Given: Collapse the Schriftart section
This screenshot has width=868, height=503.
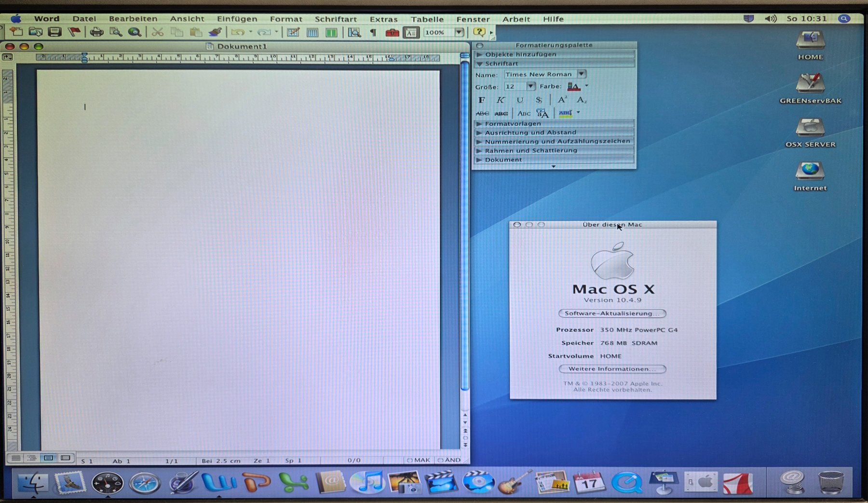Looking at the screenshot, I should pos(555,63).
